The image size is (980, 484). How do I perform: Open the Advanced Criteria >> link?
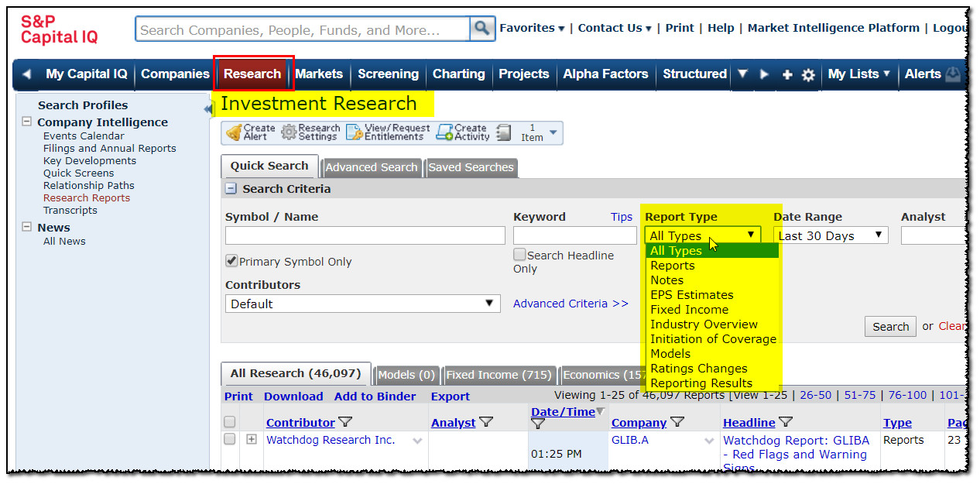click(x=571, y=304)
